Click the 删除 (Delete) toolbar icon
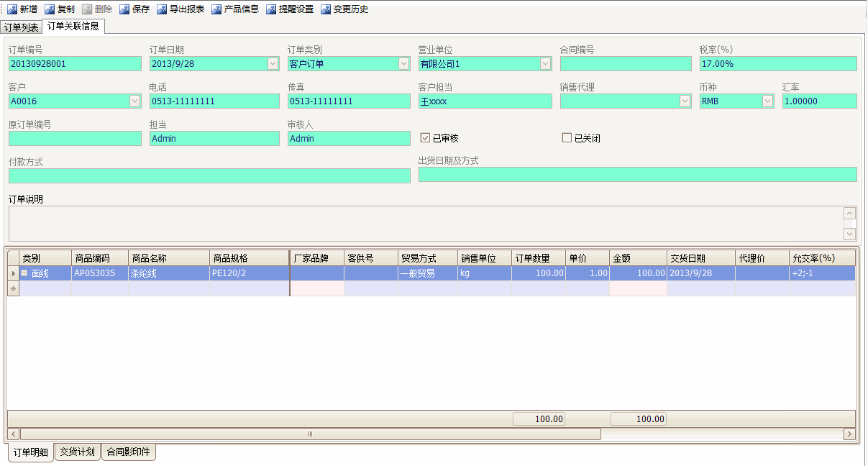Viewport: 868px width, 466px height. [87, 9]
